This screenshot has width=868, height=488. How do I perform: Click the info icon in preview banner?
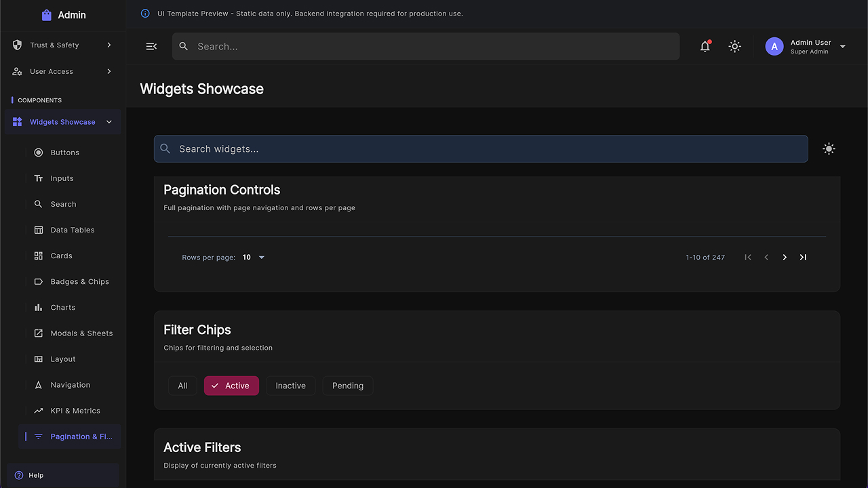coord(145,14)
